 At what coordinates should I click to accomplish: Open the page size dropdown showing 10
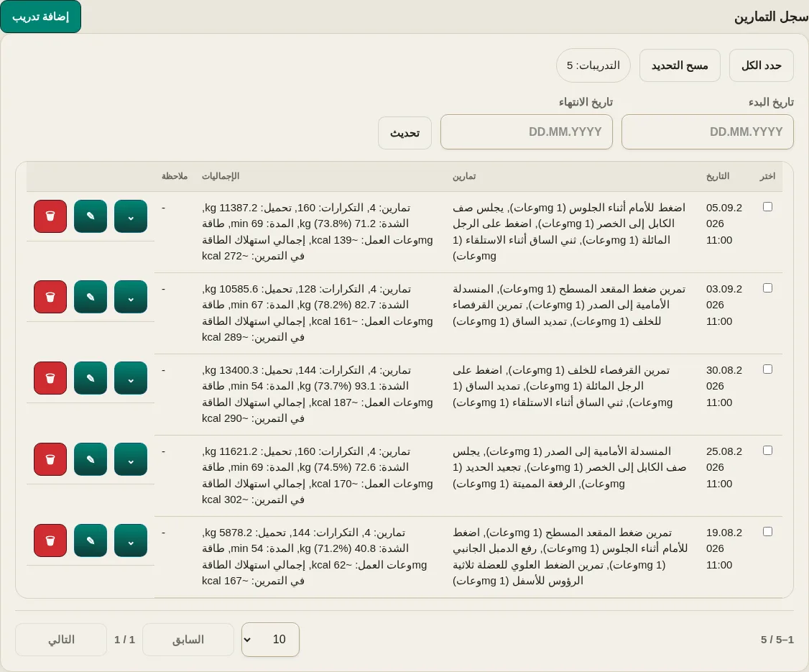(270, 640)
